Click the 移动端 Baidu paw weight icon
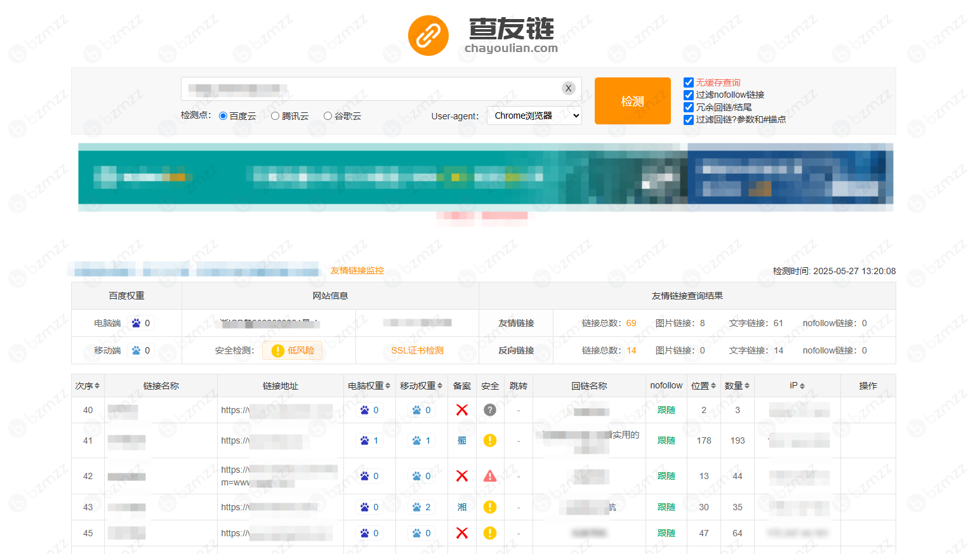 (136, 350)
